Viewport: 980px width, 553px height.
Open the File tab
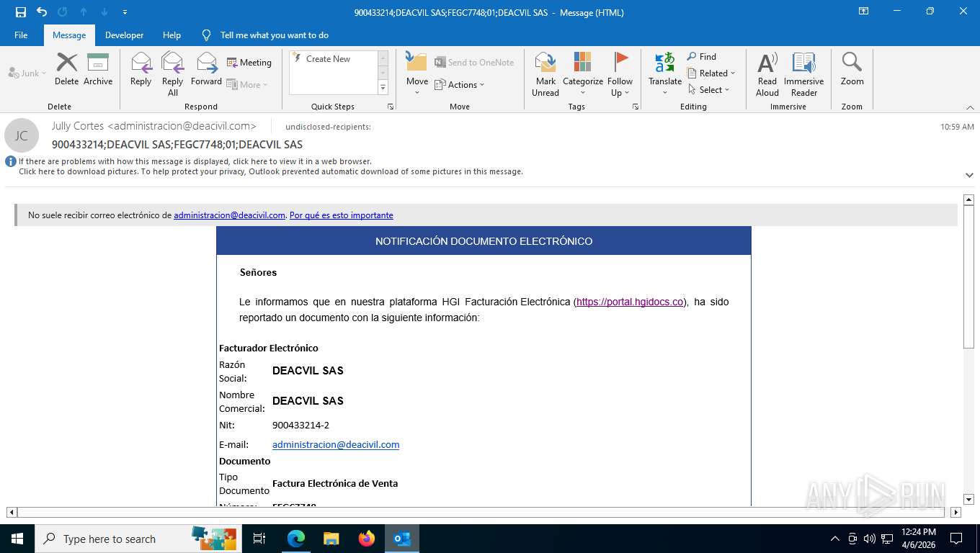[x=21, y=35]
